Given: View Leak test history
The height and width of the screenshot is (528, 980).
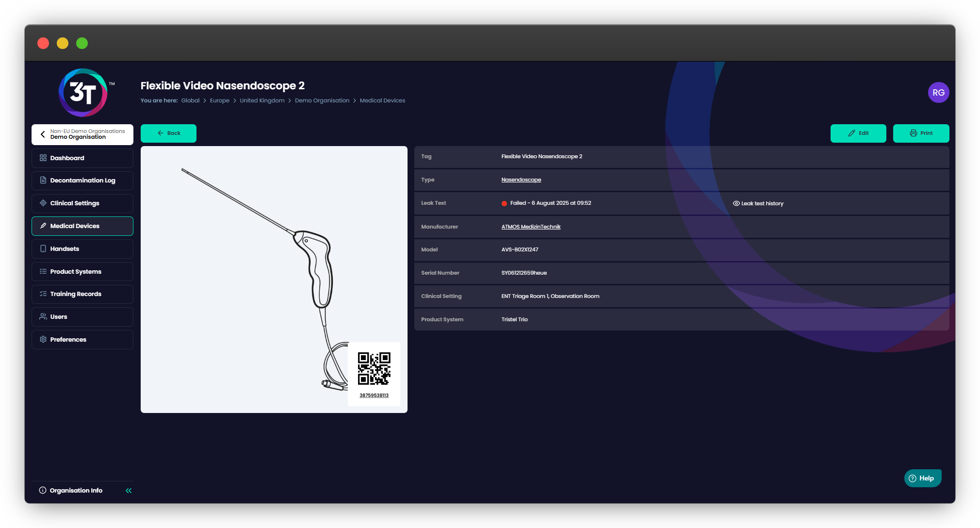Looking at the screenshot, I should point(758,203).
